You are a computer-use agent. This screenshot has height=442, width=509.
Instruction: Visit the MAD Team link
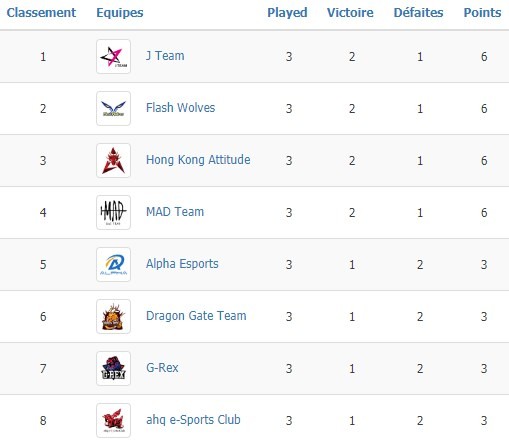pyautogui.click(x=175, y=212)
